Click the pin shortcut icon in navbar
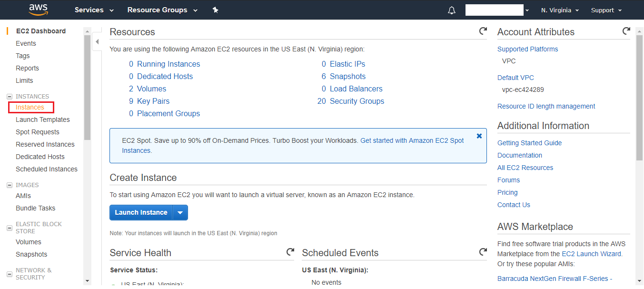 click(215, 10)
